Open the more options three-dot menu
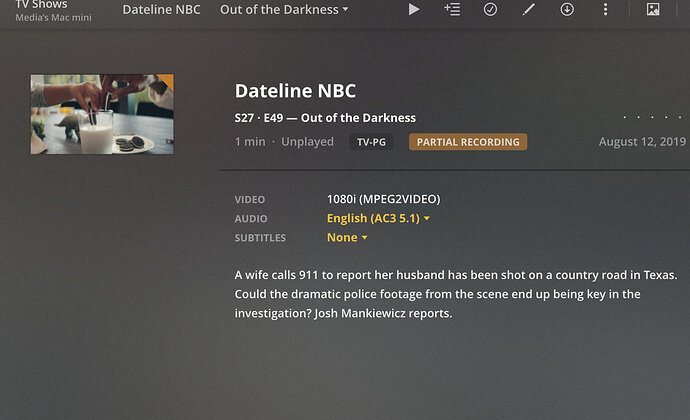The width and height of the screenshot is (690, 420). tap(606, 9)
